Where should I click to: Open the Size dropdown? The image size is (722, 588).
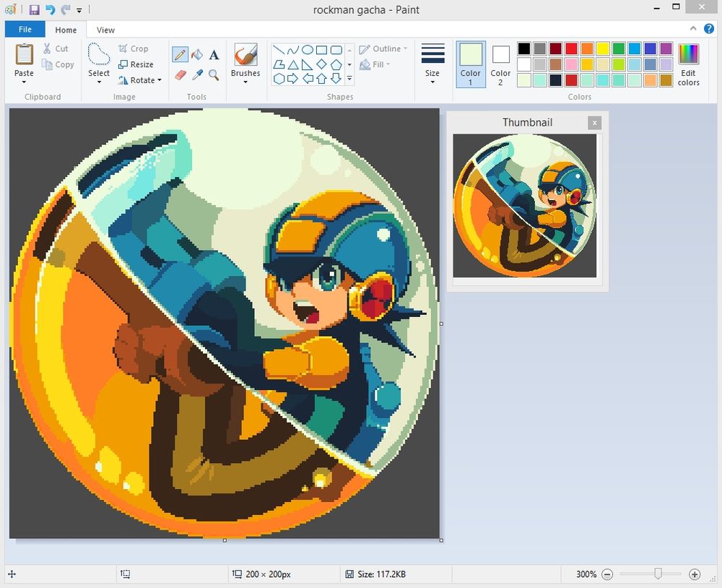click(432, 64)
